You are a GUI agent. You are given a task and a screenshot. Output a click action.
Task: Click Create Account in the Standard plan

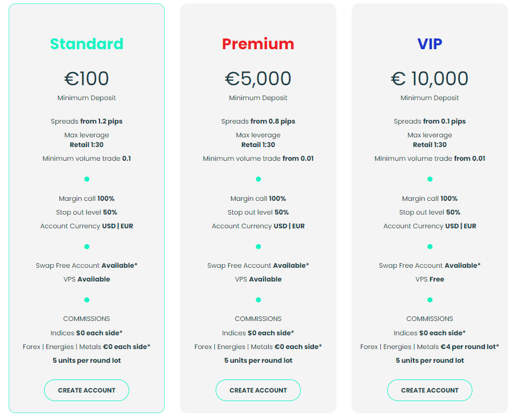(86, 390)
